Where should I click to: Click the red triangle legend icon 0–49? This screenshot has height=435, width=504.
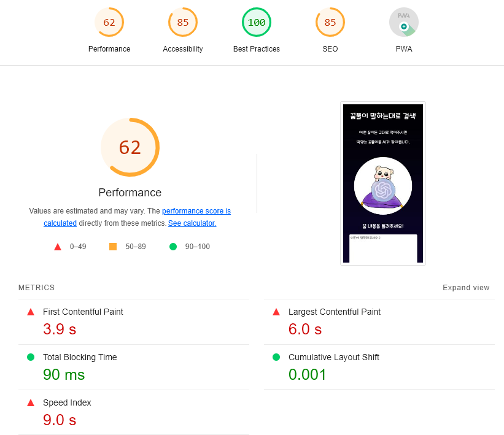pos(58,247)
